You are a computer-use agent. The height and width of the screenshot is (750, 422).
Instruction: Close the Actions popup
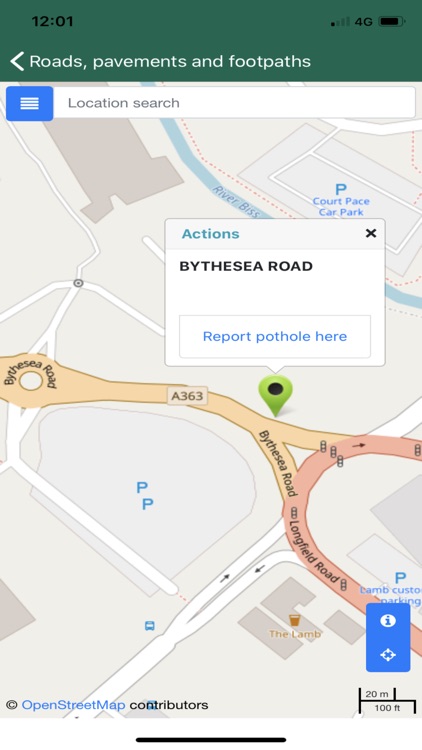click(x=371, y=233)
